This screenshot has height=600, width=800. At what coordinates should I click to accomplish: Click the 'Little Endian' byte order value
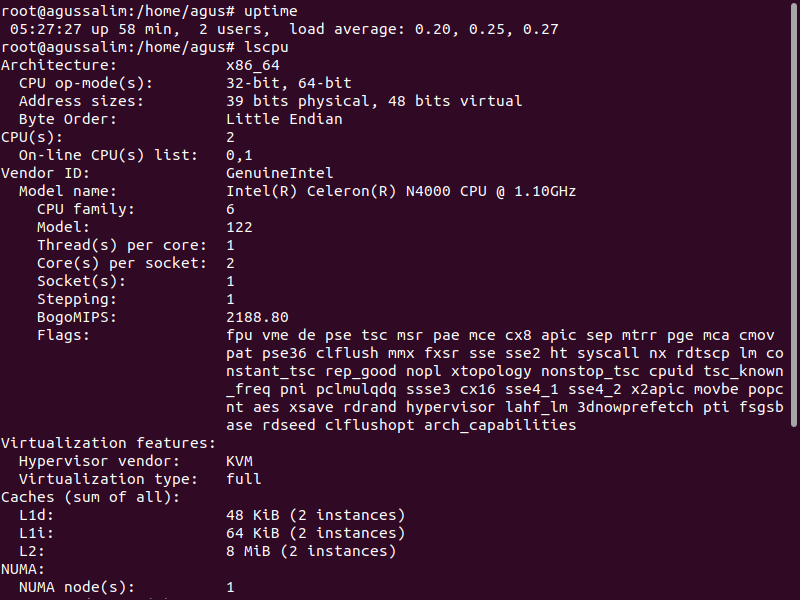[x=284, y=119]
